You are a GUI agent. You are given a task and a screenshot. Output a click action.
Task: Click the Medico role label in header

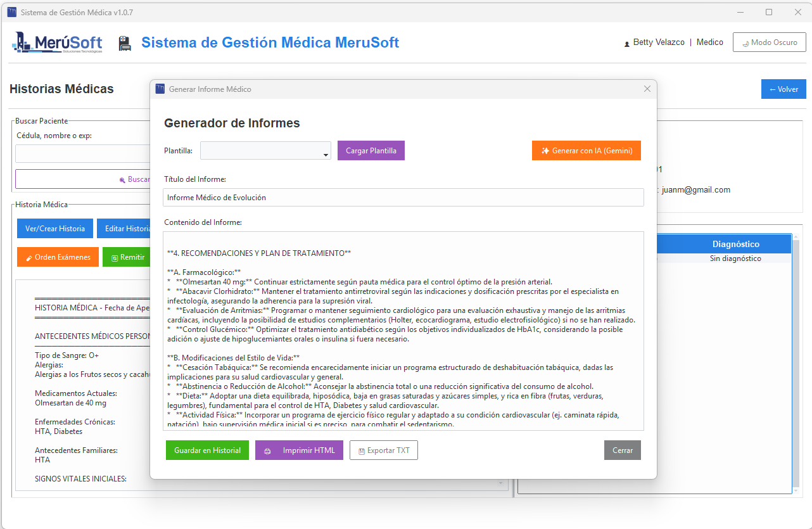pos(710,42)
